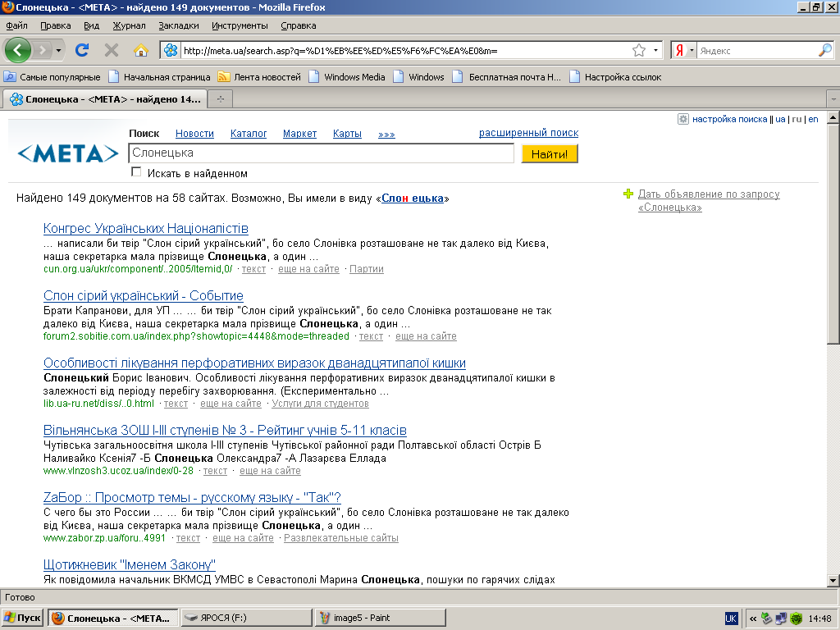Screen dimensions: 840x630
Task: Click Развлекательные сайты category link
Action: click(341, 538)
